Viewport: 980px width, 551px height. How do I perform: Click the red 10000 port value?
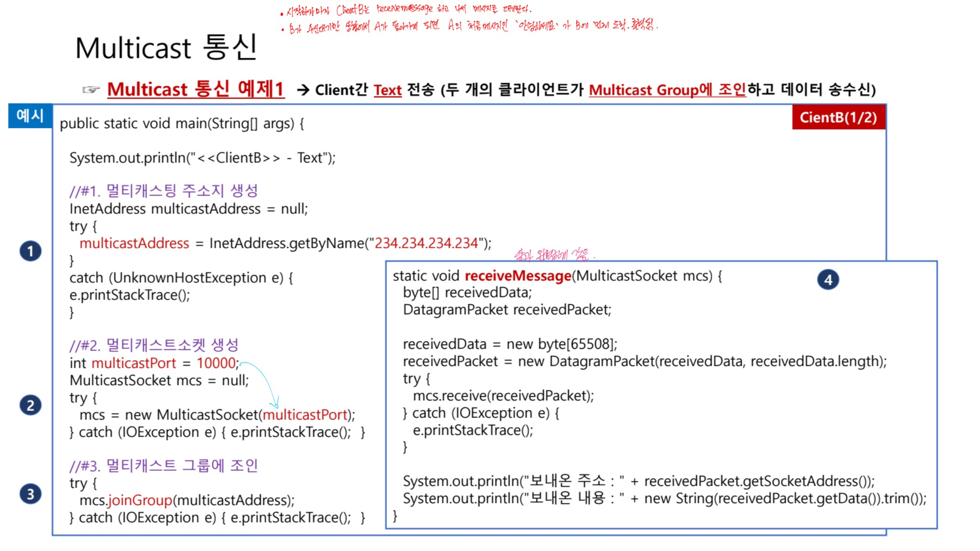[216, 363]
